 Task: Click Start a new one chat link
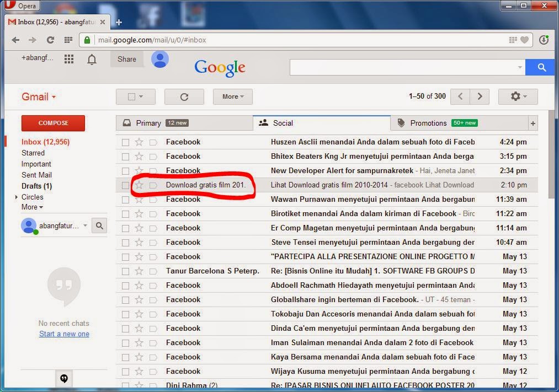(64, 334)
